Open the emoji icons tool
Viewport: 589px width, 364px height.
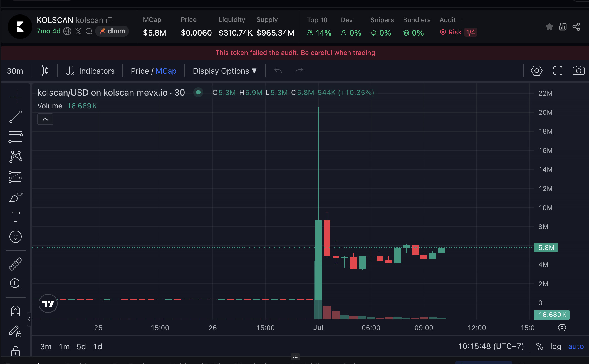point(16,237)
